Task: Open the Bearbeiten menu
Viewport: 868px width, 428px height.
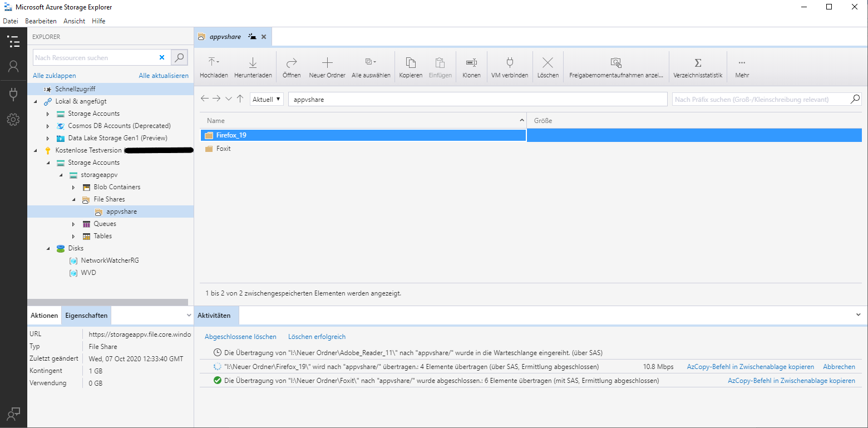Action: pyautogui.click(x=41, y=21)
